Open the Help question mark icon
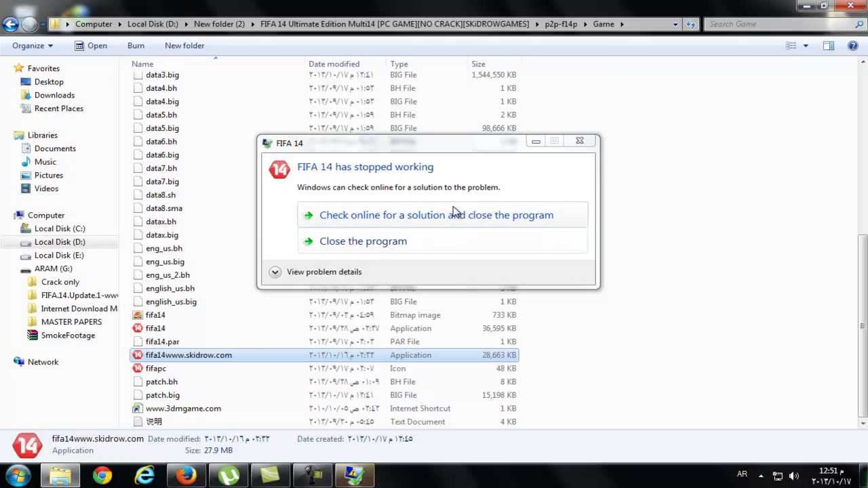The height and width of the screenshot is (488, 868). (853, 45)
